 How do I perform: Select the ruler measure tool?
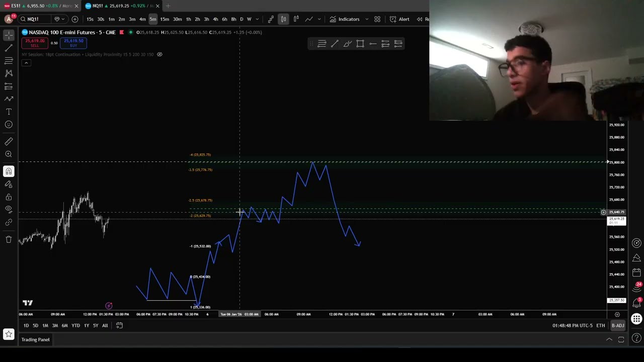(x=9, y=141)
